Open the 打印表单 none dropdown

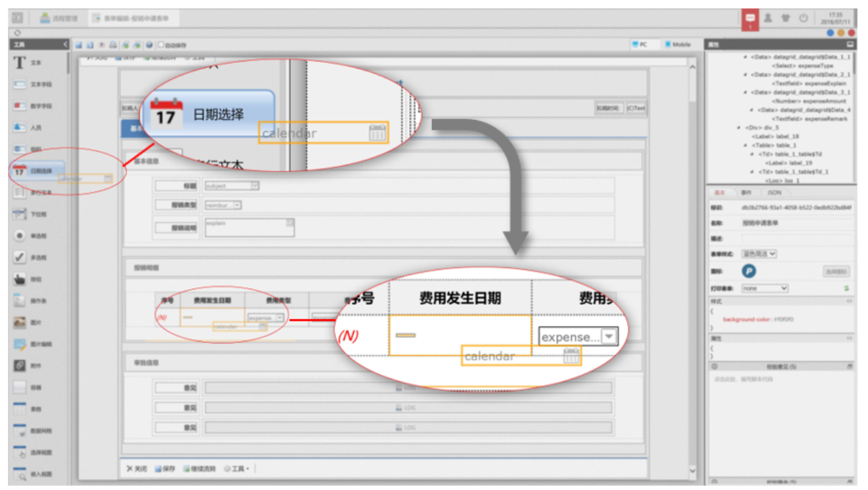pos(764,289)
